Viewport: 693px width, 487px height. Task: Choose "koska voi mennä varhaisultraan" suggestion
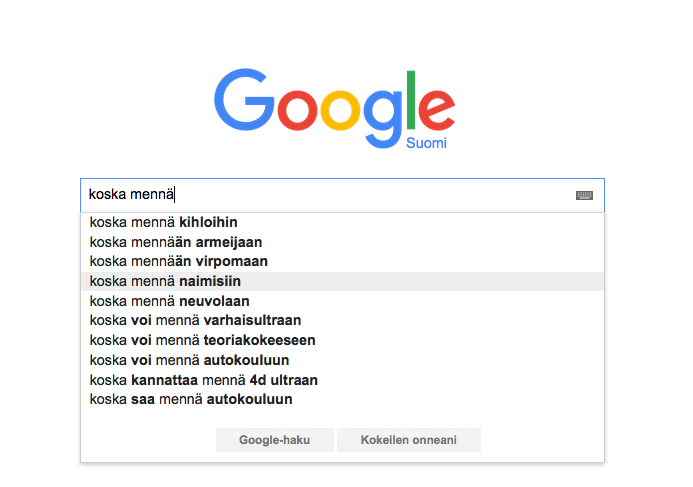[x=342, y=320]
